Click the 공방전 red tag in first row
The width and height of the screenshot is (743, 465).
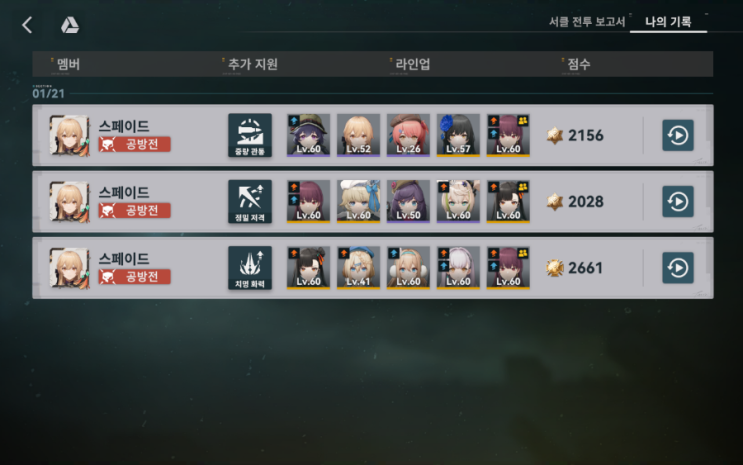(x=135, y=144)
